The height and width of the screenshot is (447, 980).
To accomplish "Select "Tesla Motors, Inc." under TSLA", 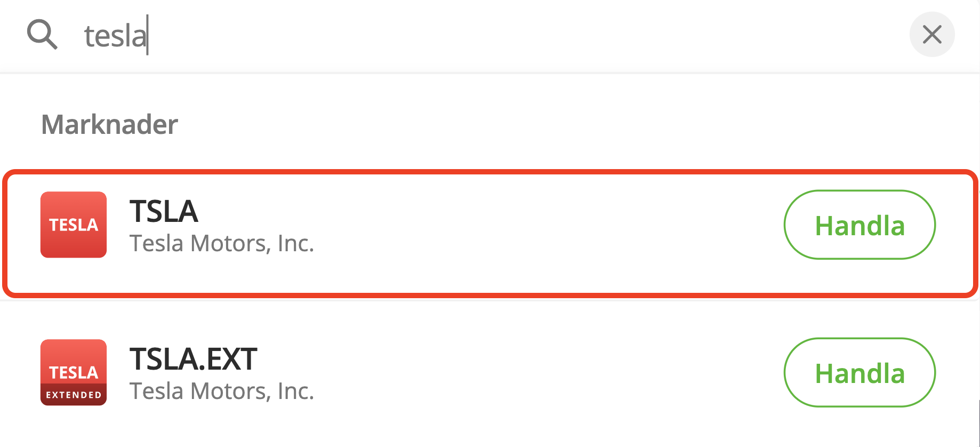I will pos(222,244).
